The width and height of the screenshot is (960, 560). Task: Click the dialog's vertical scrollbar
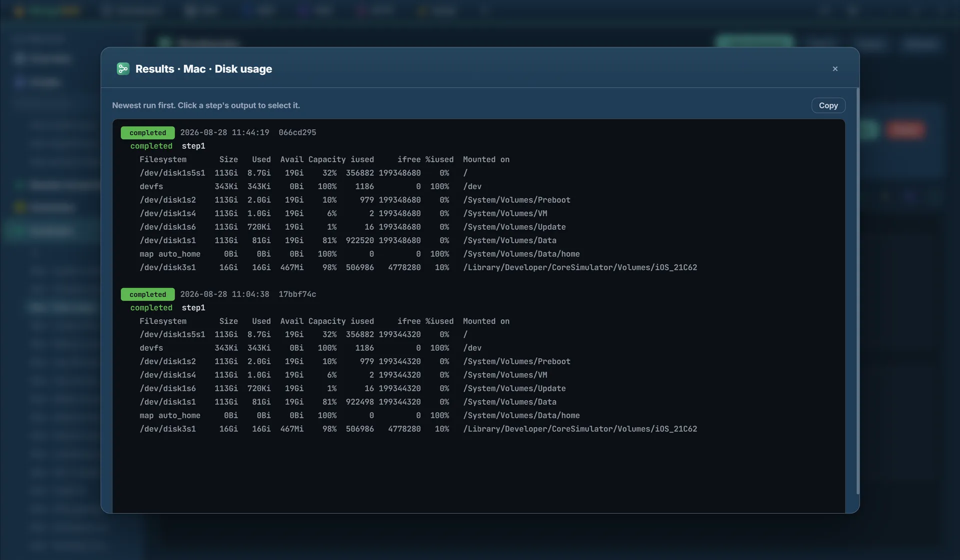pos(858,291)
